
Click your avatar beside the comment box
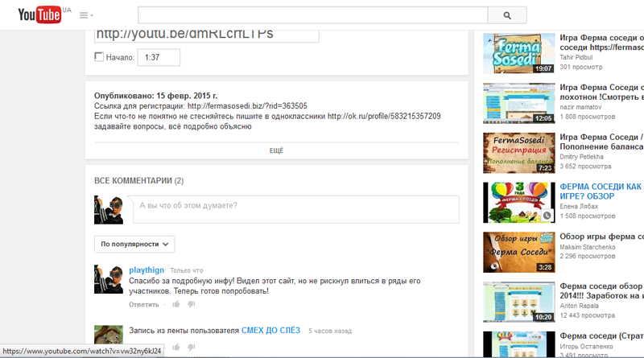(x=109, y=210)
